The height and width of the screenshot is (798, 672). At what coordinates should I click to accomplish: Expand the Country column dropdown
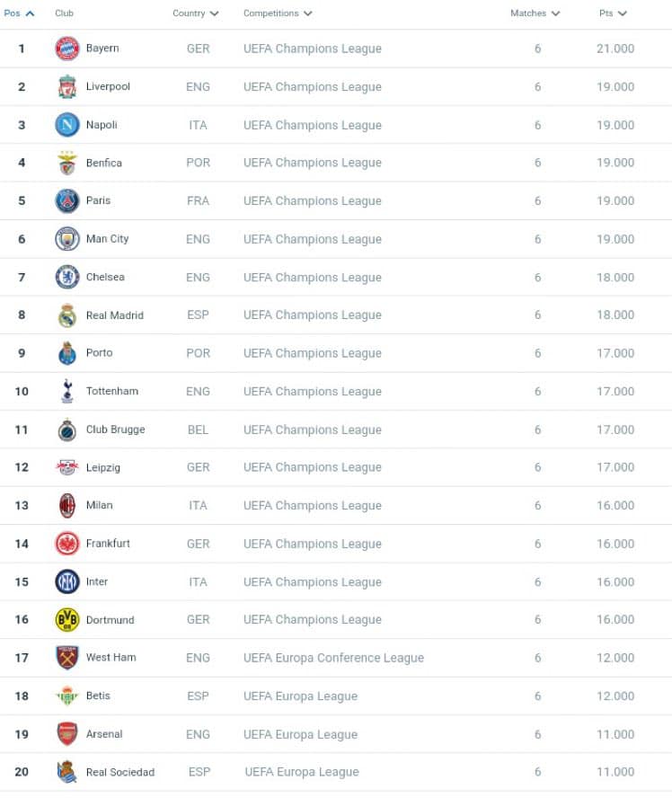click(x=214, y=13)
